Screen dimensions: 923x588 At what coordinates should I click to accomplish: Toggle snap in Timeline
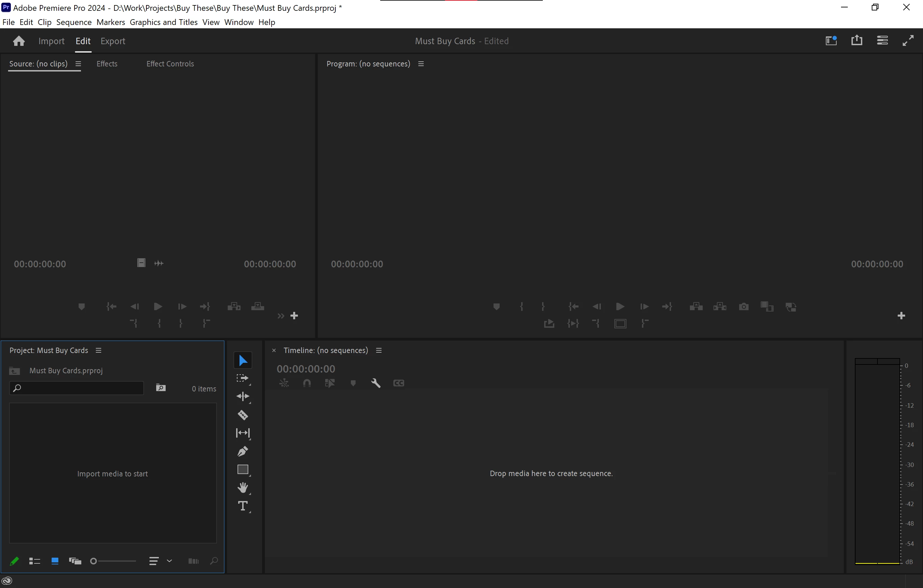click(307, 383)
